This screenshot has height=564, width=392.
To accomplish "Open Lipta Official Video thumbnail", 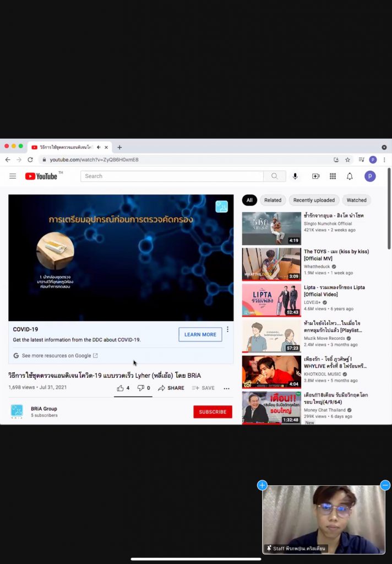I will (x=271, y=300).
